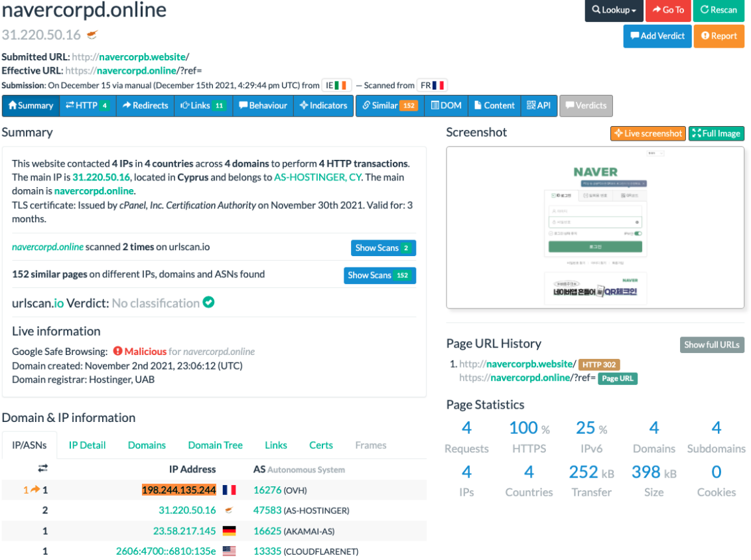The height and width of the screenshot is (560, 751).
Task: Click the italic navercorpd.online scanned link
Action: 48,247
